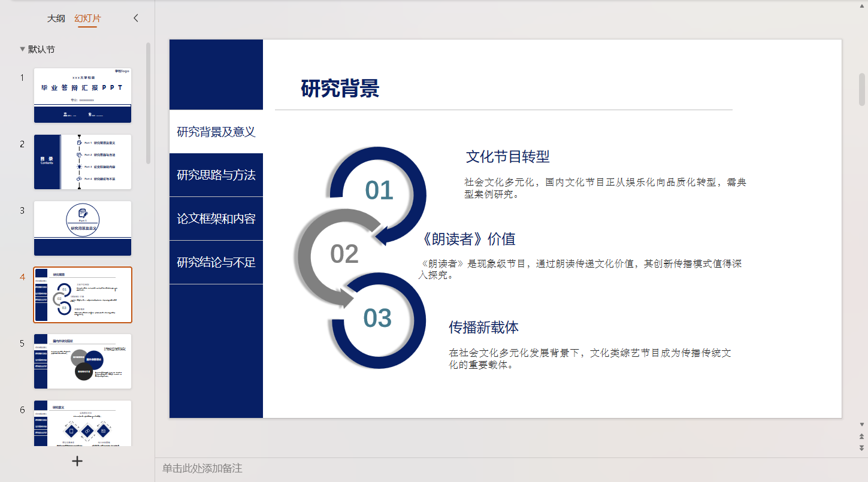Viewport: 868px width, 482px height.
Task: Click the 03 circular ring graphic
Action: point(377,320)
